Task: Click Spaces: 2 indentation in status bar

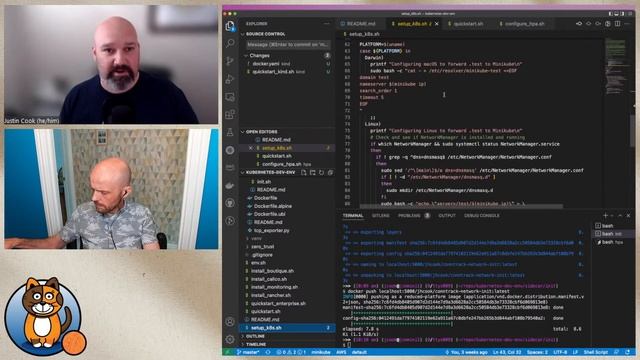Action: pos(537,352)
